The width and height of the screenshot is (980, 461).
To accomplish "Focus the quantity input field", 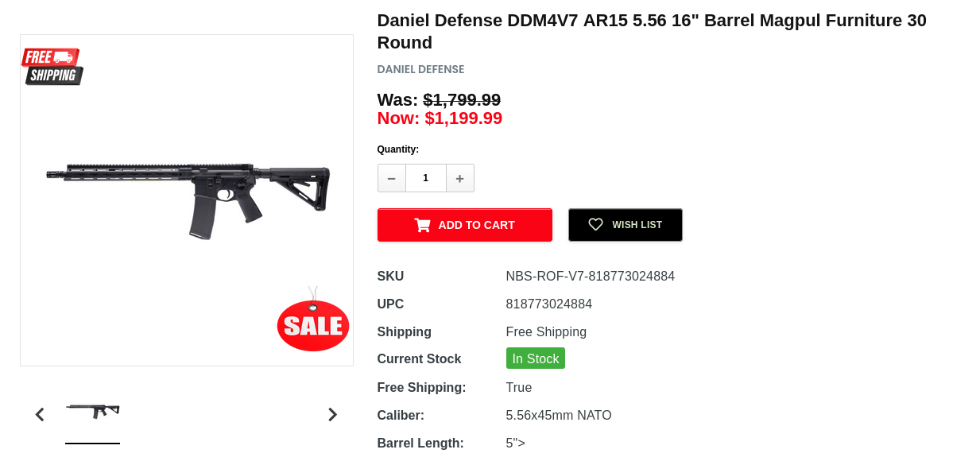I will pyautogui.click(x=425, y=178).
